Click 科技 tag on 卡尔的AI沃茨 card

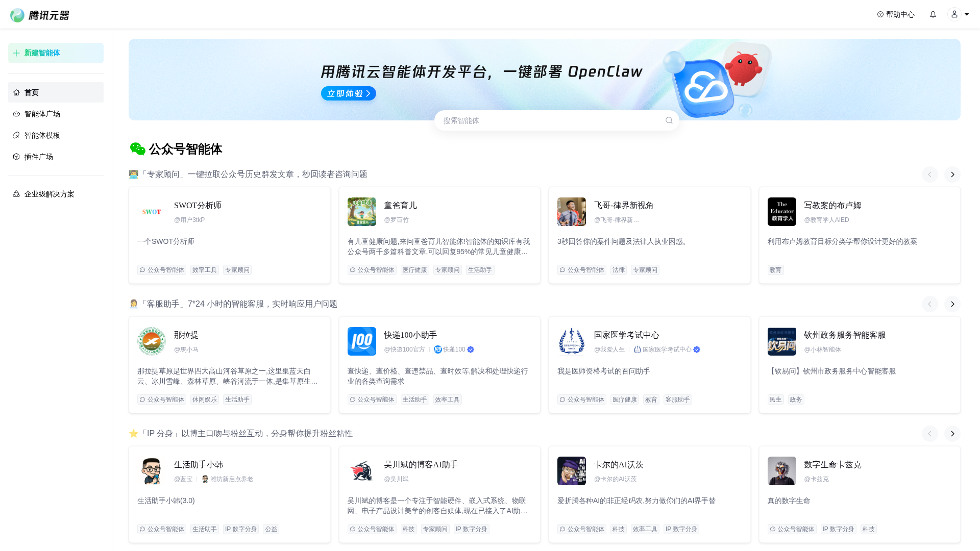pos(619,529)
